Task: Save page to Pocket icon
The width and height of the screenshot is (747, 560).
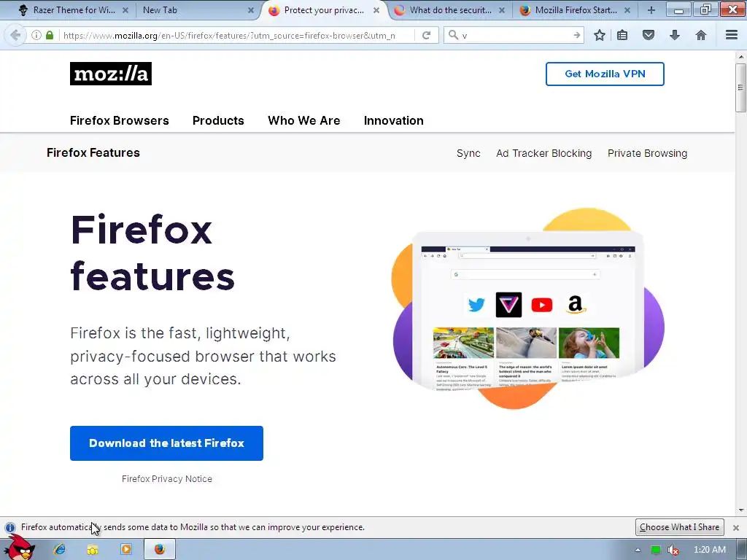Action: (x=649, y=35)
